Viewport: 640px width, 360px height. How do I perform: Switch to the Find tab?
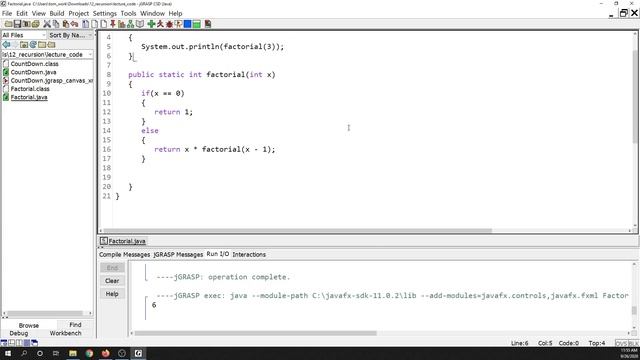75,325
